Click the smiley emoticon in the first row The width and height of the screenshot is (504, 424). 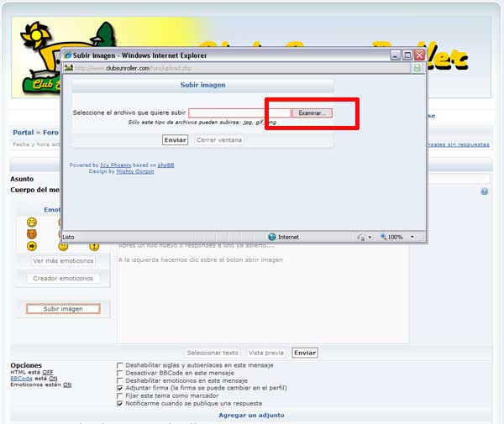coord(32,222)
